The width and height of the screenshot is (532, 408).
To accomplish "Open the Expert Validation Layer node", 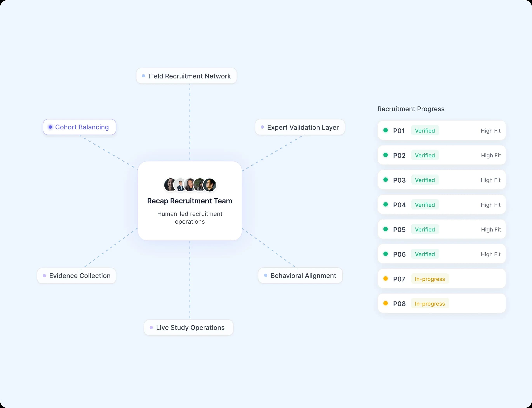I will click(x=300, y=127).
